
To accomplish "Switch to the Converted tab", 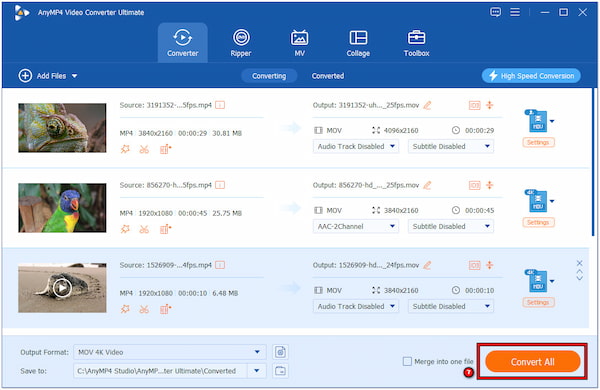I will [328, 76].
